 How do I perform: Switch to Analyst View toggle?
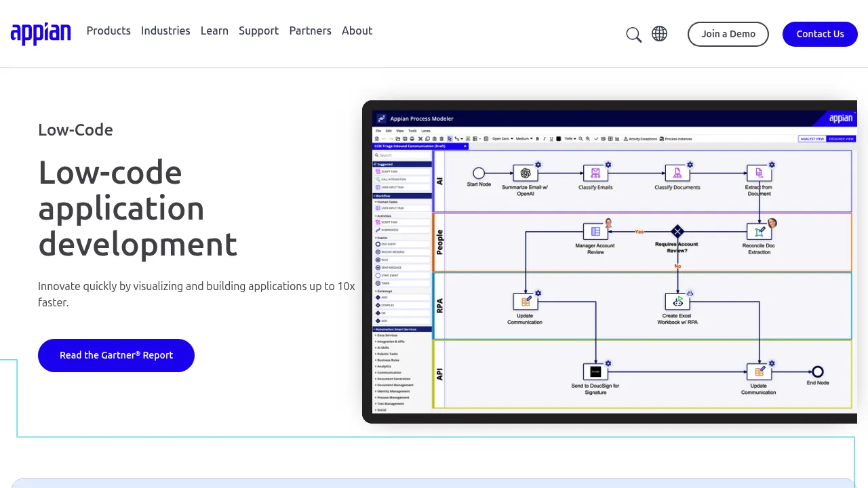[812, 139]
